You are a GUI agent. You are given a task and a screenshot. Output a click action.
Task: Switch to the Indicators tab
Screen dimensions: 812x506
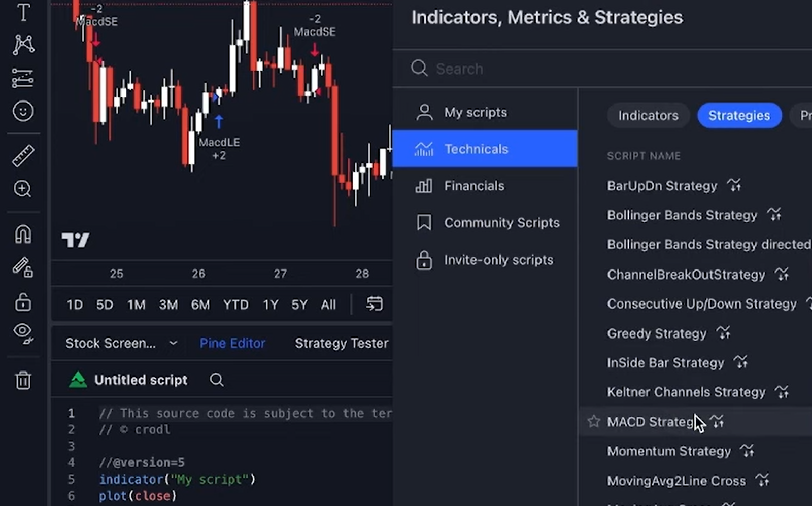[x=648, y=115]
